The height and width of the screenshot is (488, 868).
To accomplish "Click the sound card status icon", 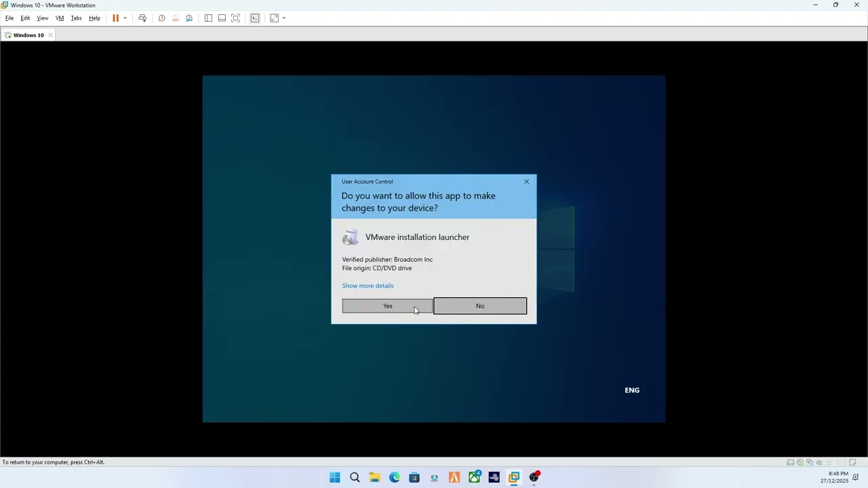I will tap(819, 463).
